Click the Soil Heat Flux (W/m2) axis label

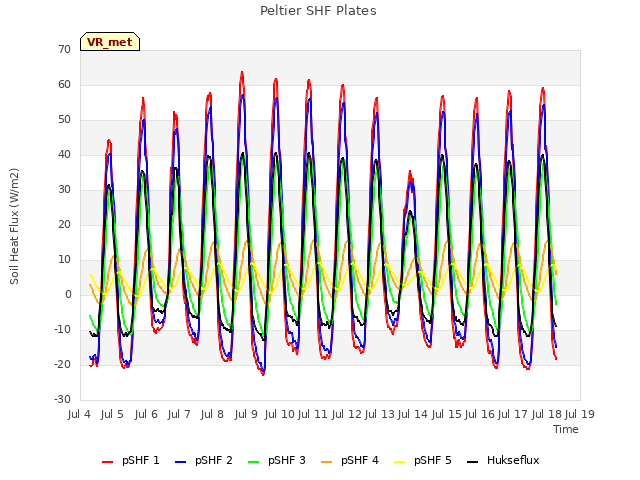pos(14,226)
